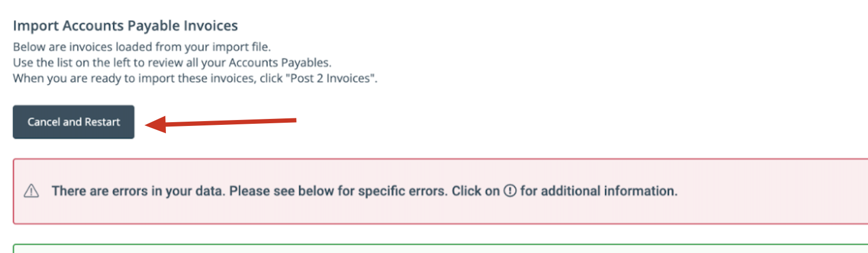Click the tail of the red arrow

tap(292, 120)
